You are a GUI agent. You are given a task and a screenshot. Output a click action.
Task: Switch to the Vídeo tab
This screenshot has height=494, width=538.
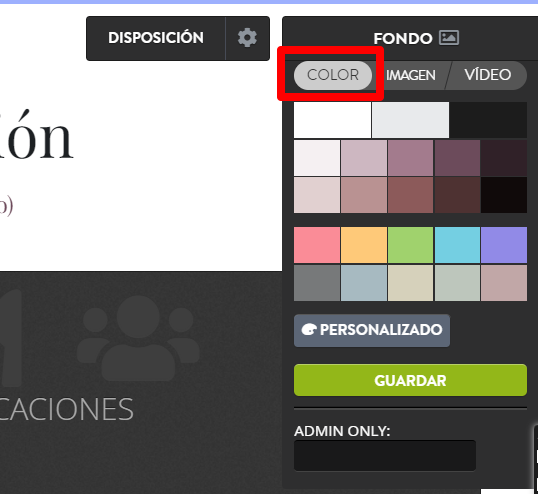(488, 75)
